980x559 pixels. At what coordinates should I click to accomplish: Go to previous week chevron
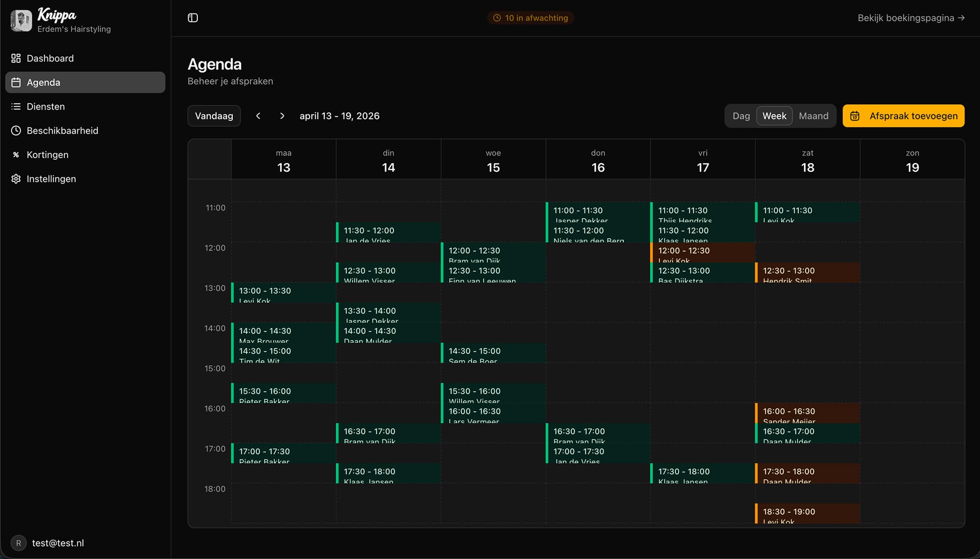point(258,116)
